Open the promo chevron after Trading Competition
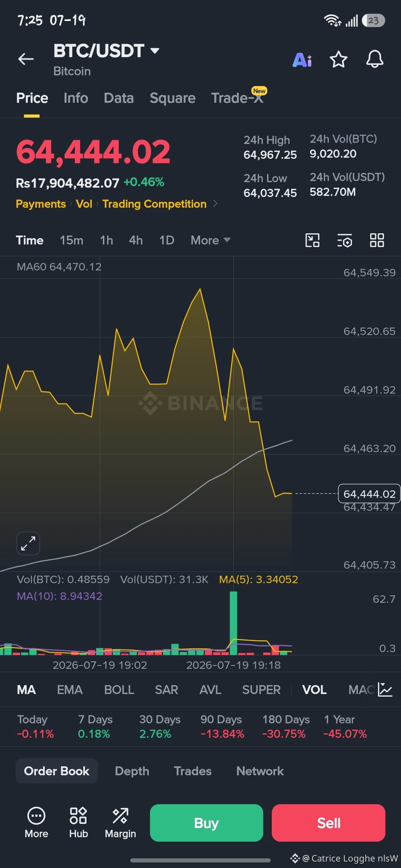Screen dimensions: 401x868 pos(215,203)
